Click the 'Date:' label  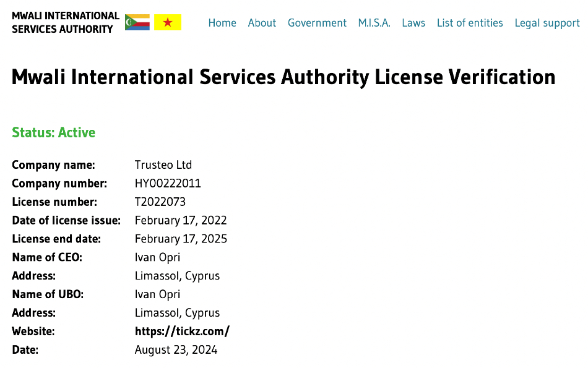25,349
